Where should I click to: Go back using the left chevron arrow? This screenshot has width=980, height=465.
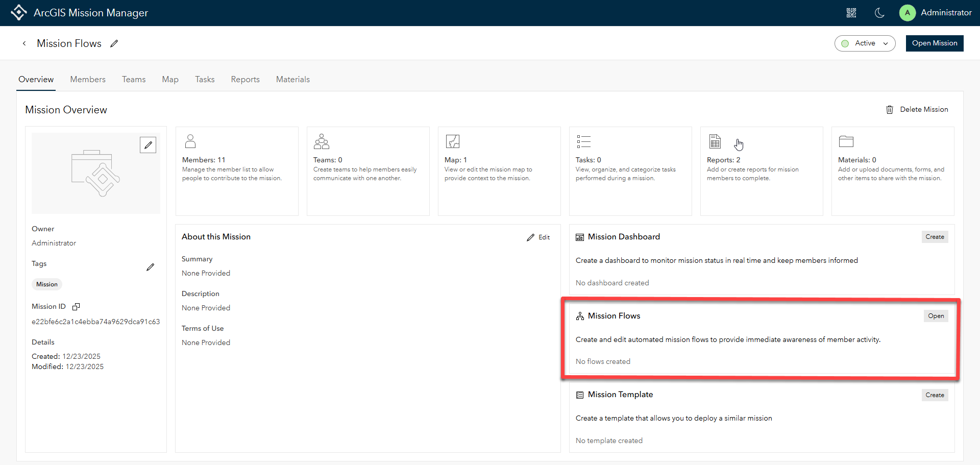24,43
